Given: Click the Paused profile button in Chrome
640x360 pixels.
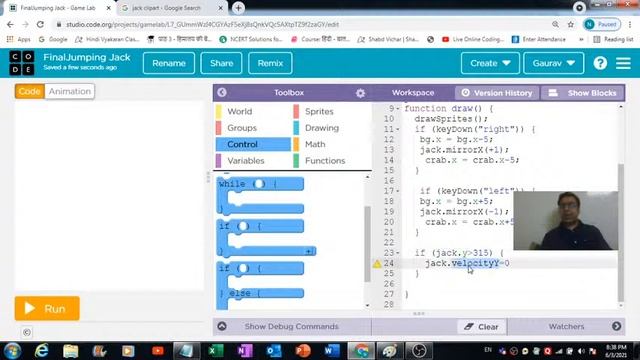Looking at the screenshot, I should [x=602, y=24].
